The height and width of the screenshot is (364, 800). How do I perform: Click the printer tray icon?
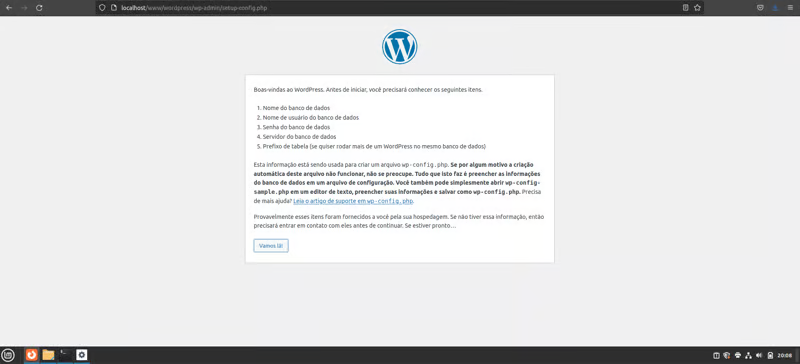click(738, 355)
